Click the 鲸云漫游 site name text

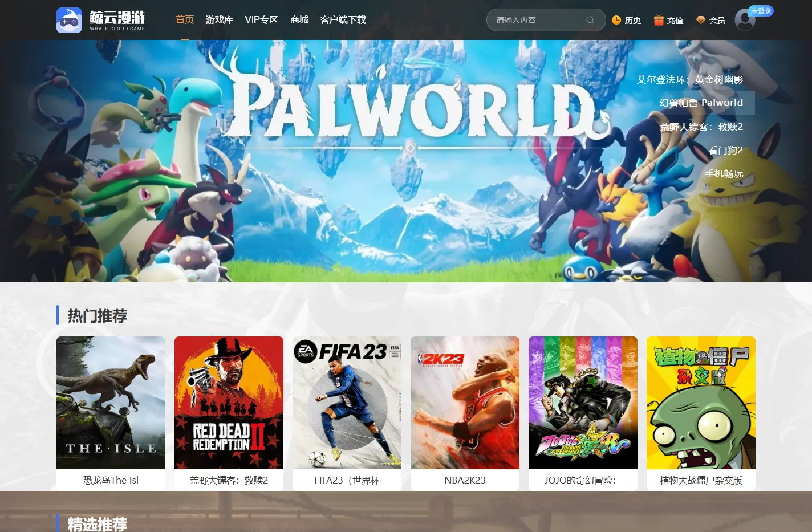pyautogui.click(x=117, y=17)
